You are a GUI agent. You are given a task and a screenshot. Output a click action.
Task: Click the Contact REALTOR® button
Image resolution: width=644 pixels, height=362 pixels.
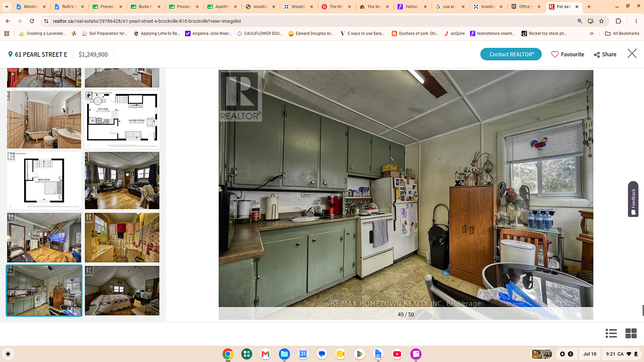point(511,54)
